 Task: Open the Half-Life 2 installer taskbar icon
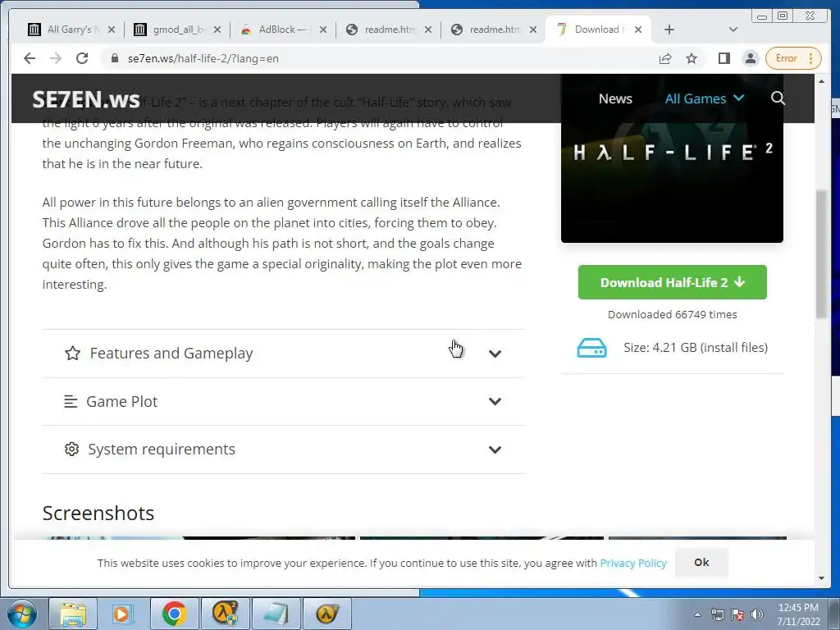225,614
